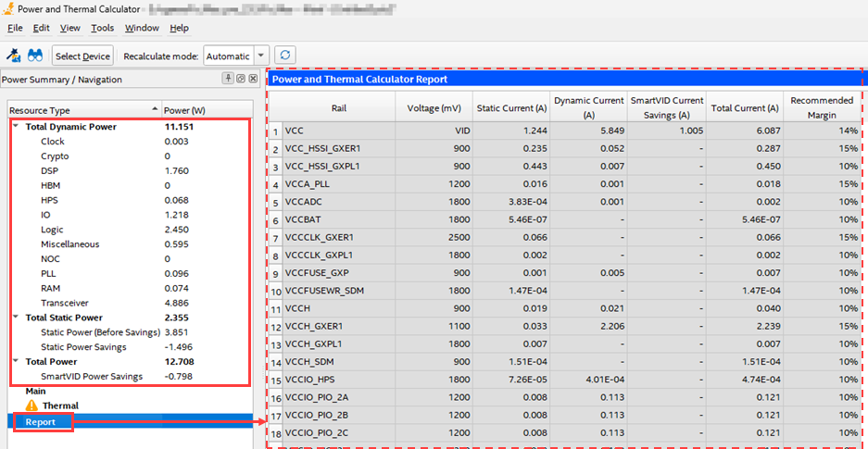Viewport: 868px width, 449px height.
Task: Click the binoculars find icon
Action: point(36,56)
